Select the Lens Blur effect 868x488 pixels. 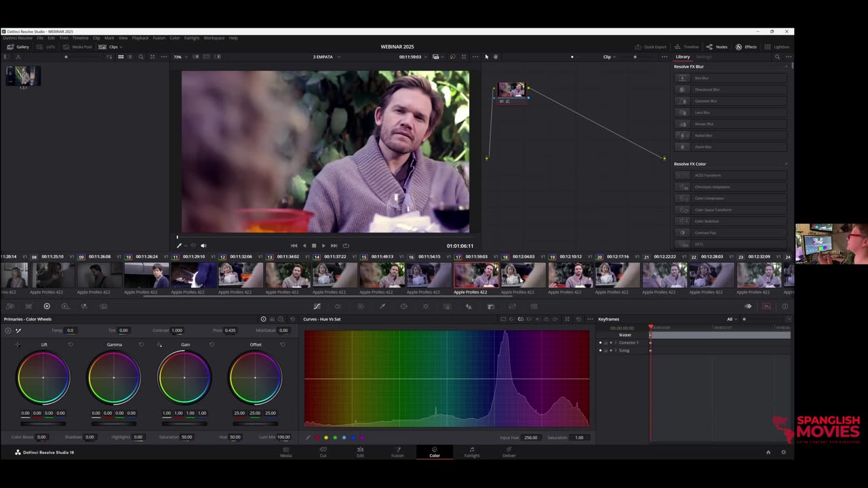point(731,113)
